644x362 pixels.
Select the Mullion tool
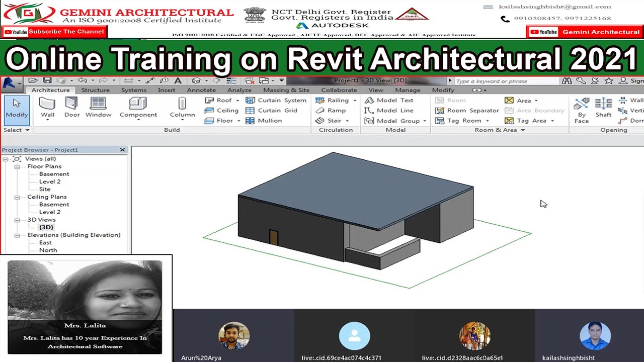(x=264, y=121)
